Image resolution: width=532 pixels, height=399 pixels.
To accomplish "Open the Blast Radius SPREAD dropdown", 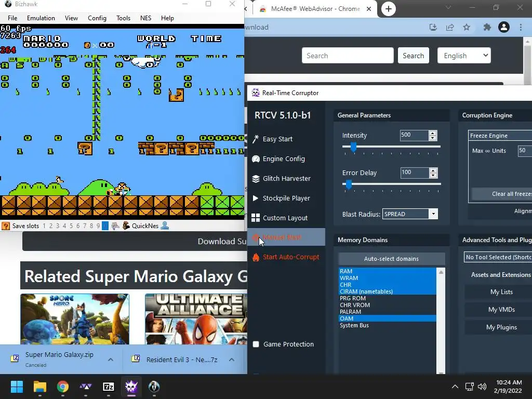I will [410, 214].
